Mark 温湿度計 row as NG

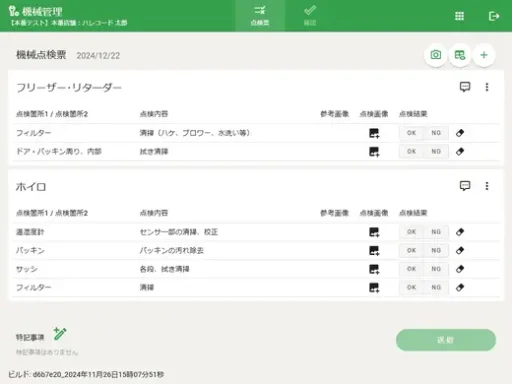pos(436,232)
